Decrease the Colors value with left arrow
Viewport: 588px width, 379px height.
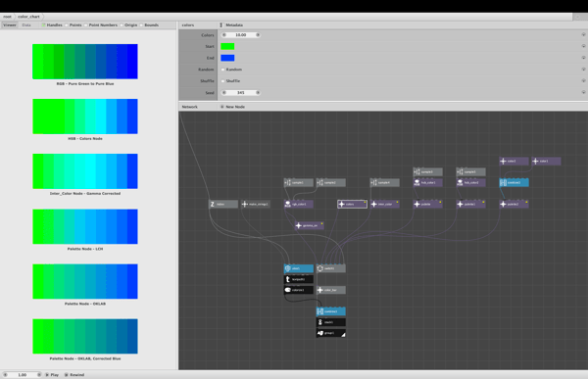224,35
